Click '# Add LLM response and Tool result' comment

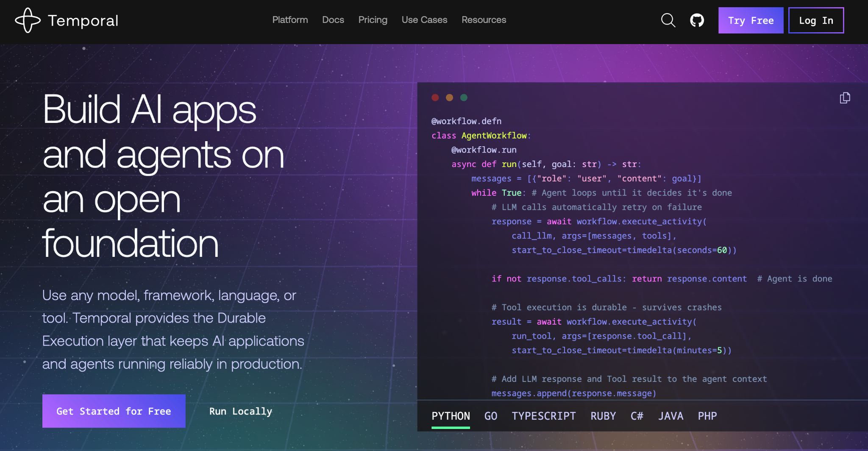tap(629, 379)
